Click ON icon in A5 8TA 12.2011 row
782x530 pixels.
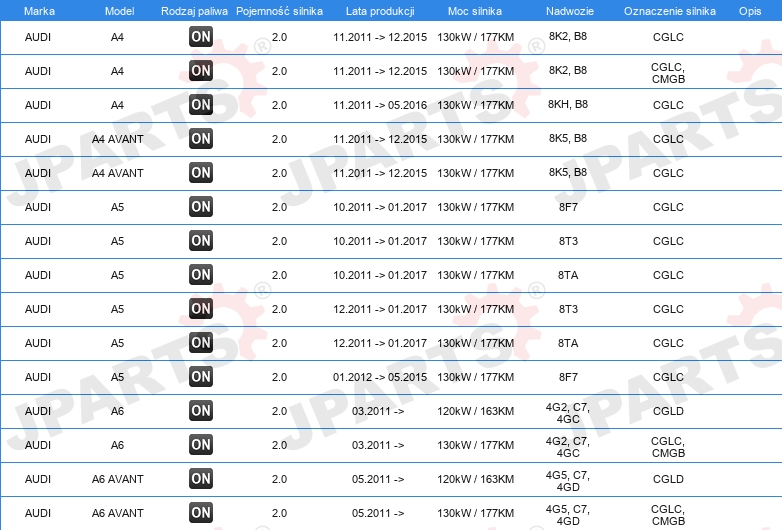tap(201, 342)
